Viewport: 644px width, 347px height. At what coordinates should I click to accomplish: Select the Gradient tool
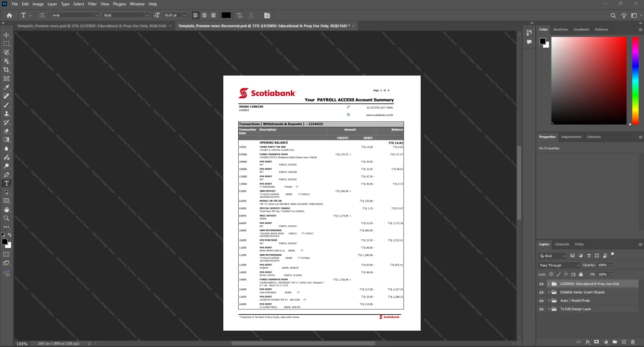pos(7,140)
